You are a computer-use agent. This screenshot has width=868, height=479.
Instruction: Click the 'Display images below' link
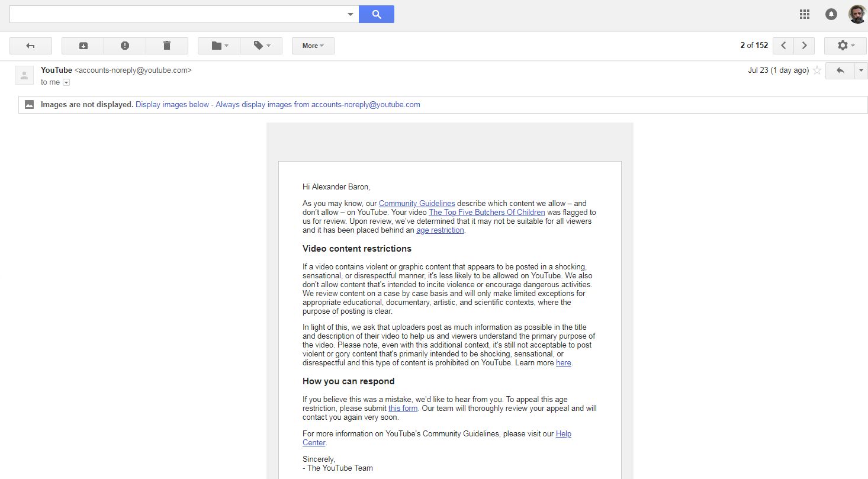click(x=172, y=104)
